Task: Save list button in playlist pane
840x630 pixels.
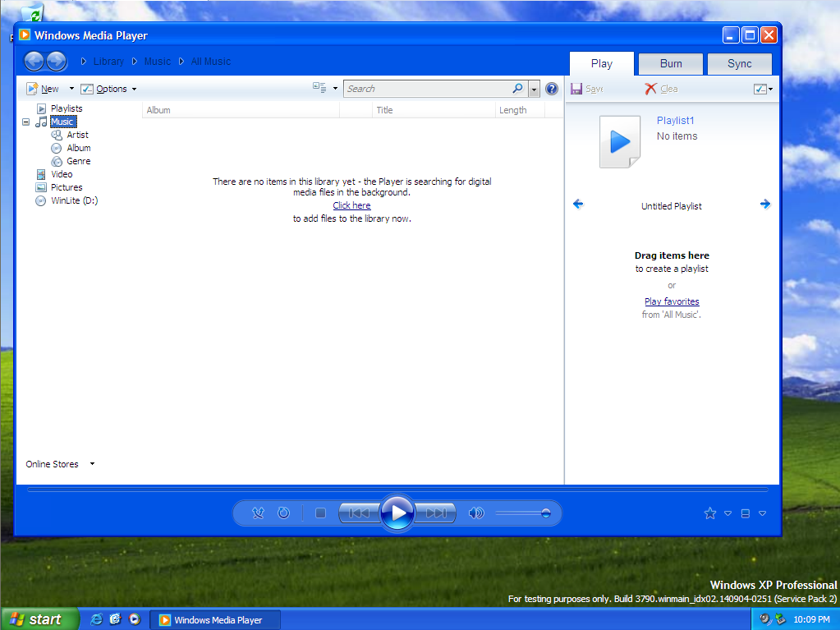Action: pos(587,89)
